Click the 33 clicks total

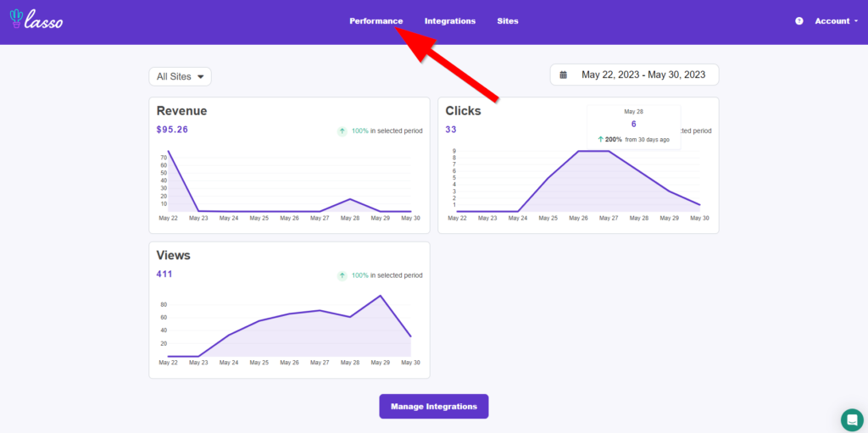pos(451,130)
